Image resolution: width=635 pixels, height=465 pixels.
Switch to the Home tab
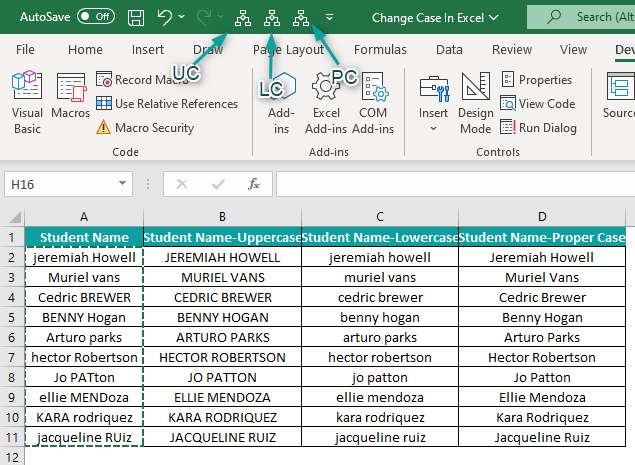pyautogui.click(x=85, y=49)
